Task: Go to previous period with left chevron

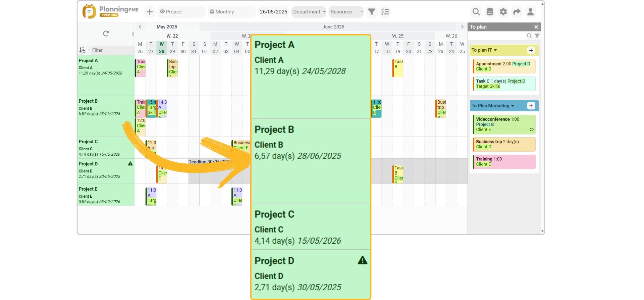Action: click(140, 27)
